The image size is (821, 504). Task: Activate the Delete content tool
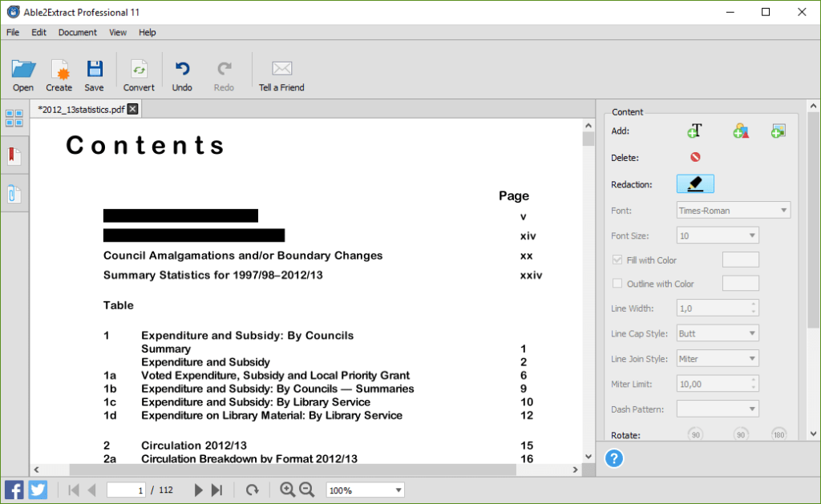click(x=695, y=157)
